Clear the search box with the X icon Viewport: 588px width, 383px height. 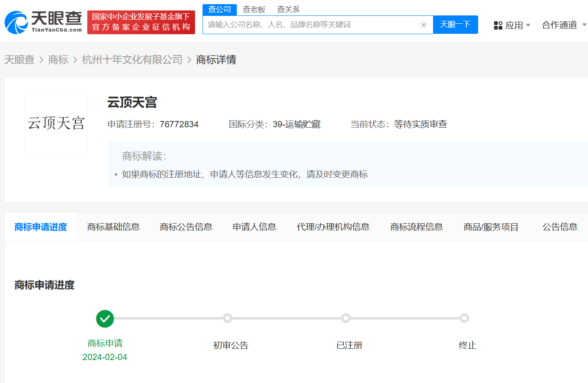tap(423, 25)
